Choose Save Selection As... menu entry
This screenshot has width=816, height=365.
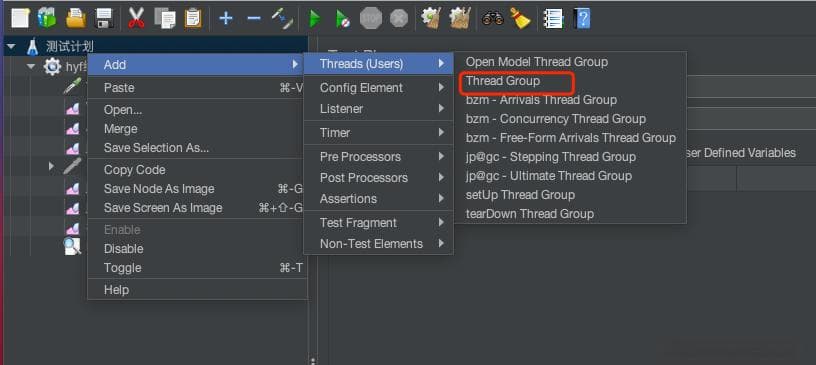point(197,148)
